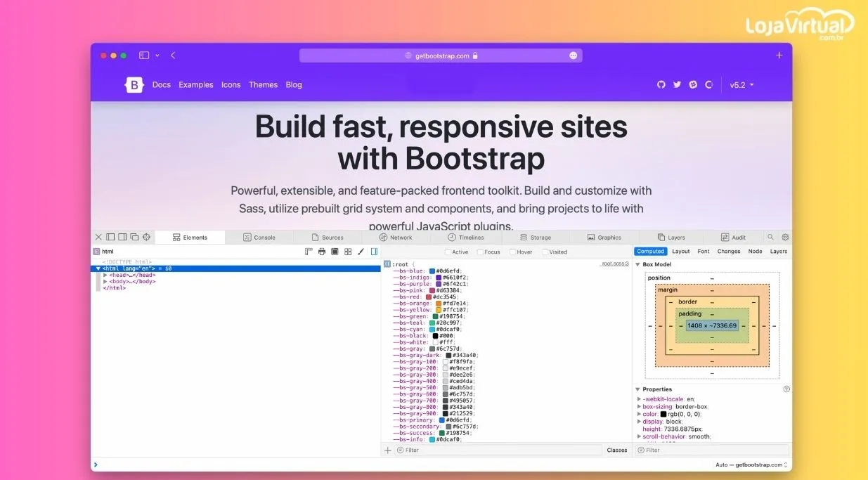Click the :root rule's brace icon
The image size is (868, 480).
click(387, 264)
